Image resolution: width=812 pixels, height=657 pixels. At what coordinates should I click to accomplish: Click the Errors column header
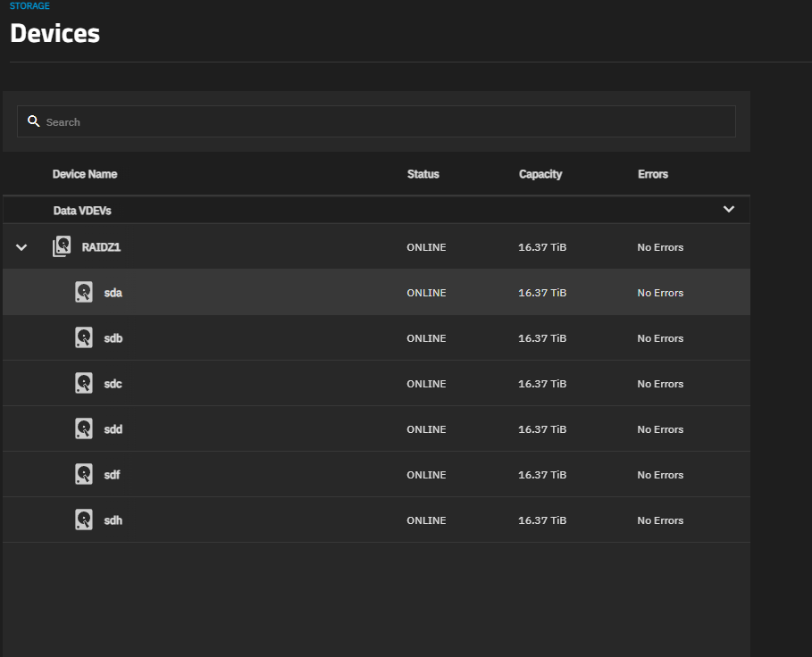653,174
